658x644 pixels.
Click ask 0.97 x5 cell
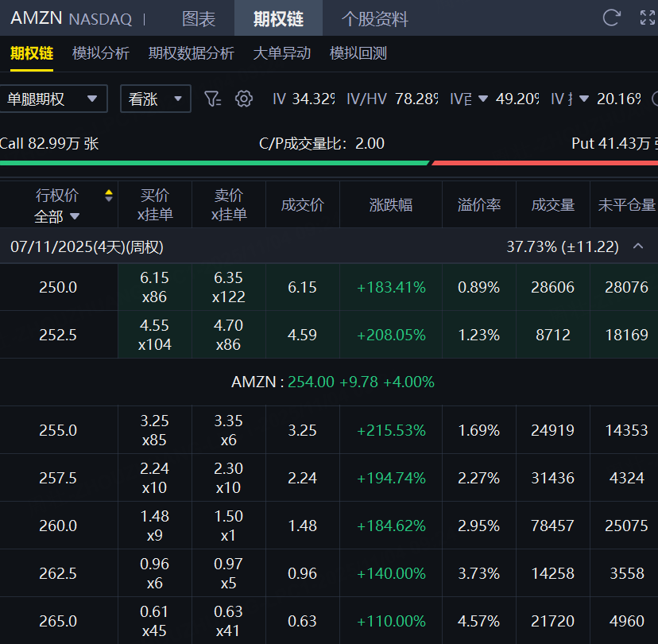click(x=229, y=573)
